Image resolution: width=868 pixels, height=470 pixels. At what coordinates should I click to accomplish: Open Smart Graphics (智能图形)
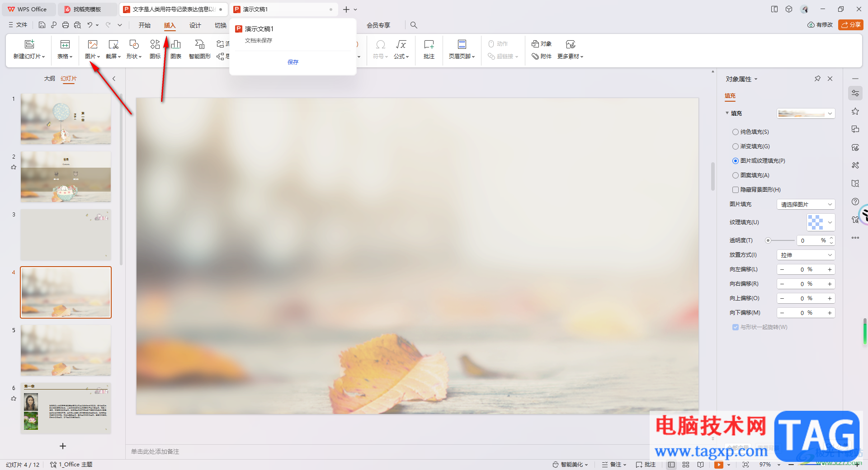(x=200, y=49)
